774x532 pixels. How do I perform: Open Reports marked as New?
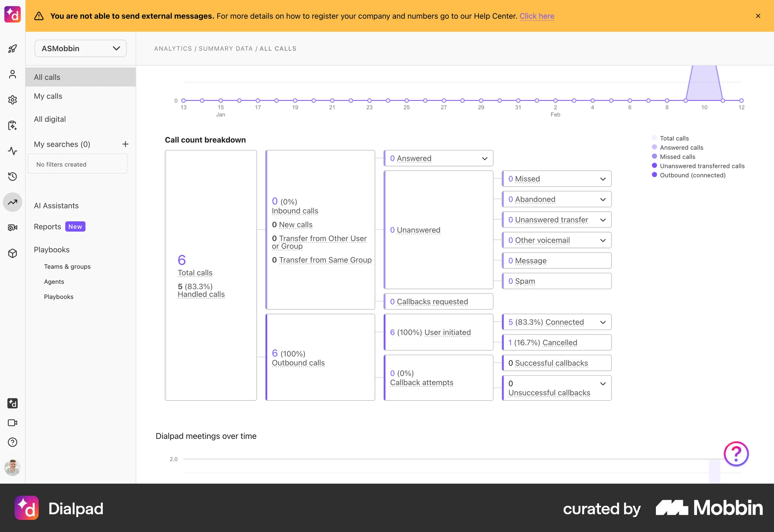[47, 227]
